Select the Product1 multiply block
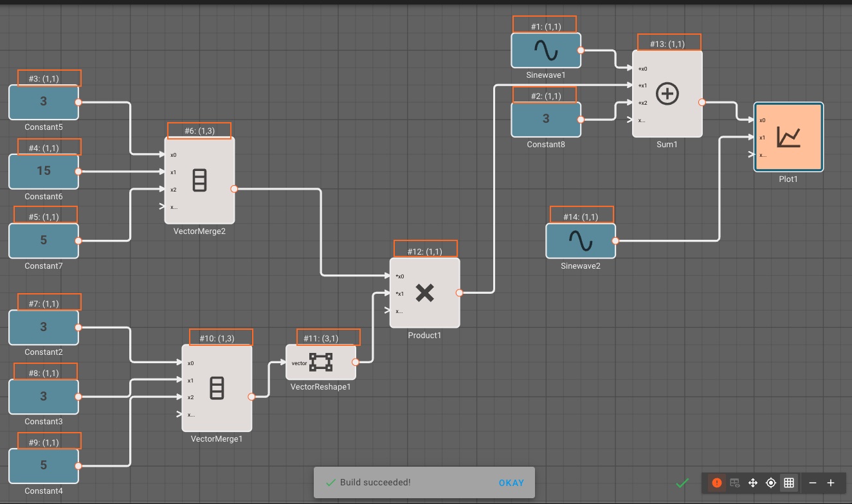 coord(424,292)
